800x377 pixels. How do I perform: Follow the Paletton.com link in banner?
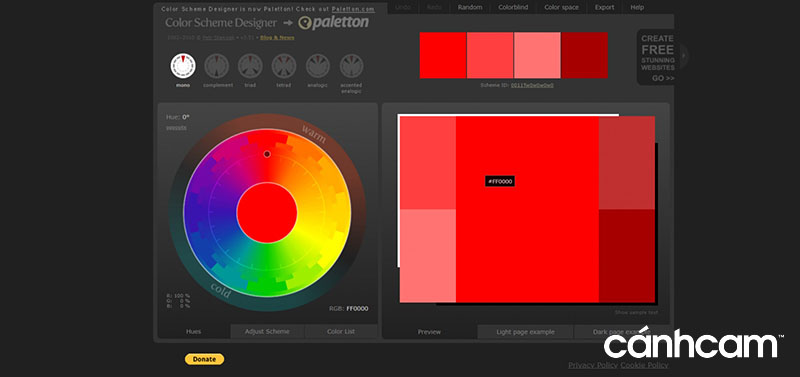pos(353,9)
